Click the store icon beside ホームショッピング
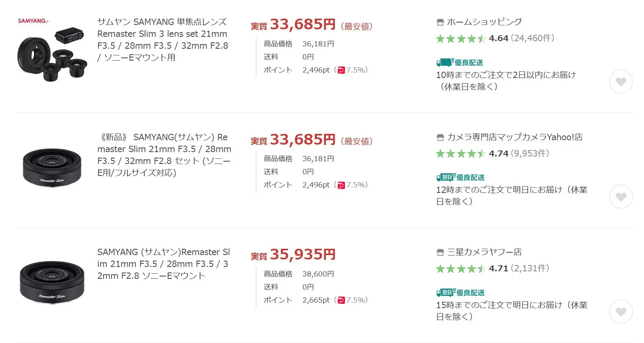Image resolution: width=644 pixels, height=343 pixels. click(x=440, y=23)
